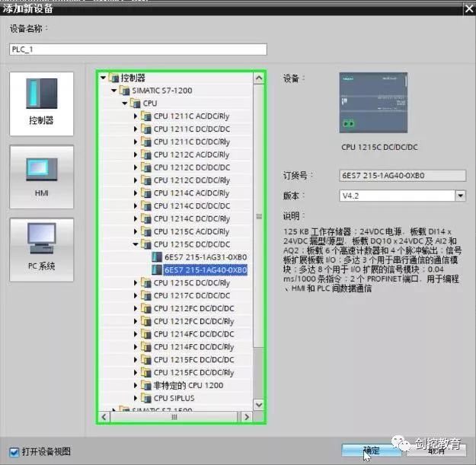Click the CPU 1212FC DC/DC/DC folder icon
The image size is (476, 465).
[146, 308]
